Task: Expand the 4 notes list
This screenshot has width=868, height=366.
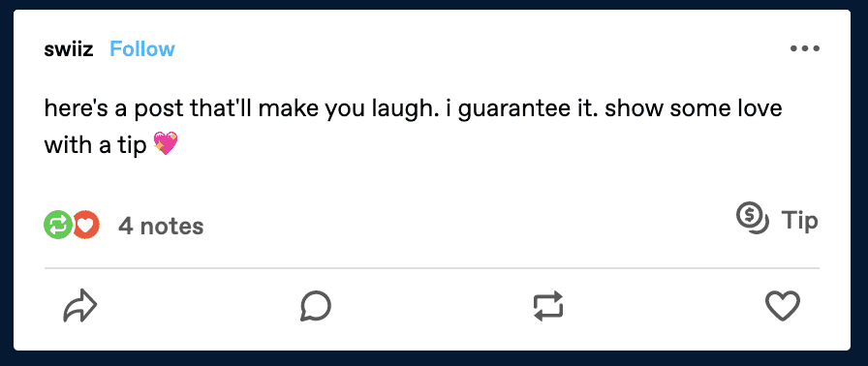Action: [161, 227]
